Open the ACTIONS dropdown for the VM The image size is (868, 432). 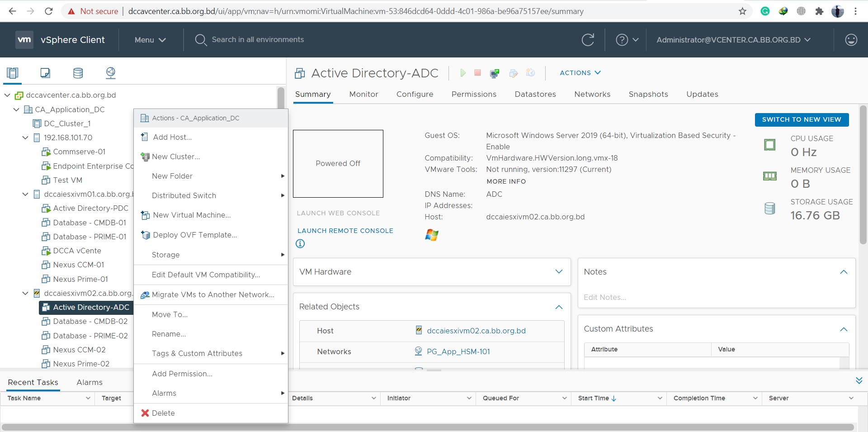580,73
